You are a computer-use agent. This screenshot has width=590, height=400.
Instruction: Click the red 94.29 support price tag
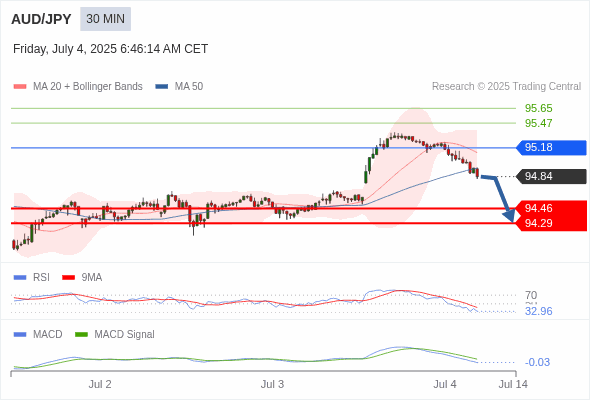point(551,224)
